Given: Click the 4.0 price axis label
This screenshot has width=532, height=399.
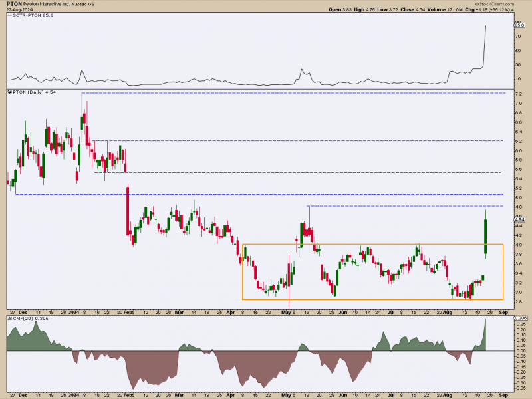Looking at the screenshot, I should pos(519,245).
